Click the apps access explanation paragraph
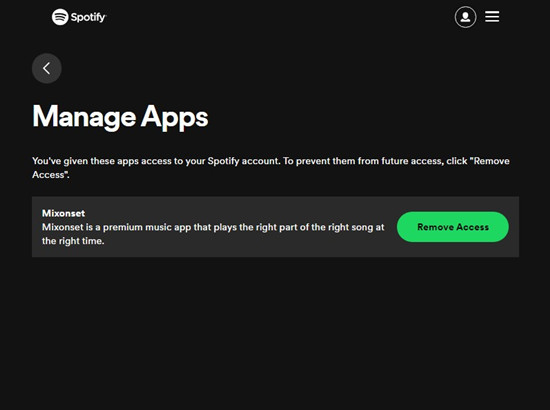 (271, 168)
